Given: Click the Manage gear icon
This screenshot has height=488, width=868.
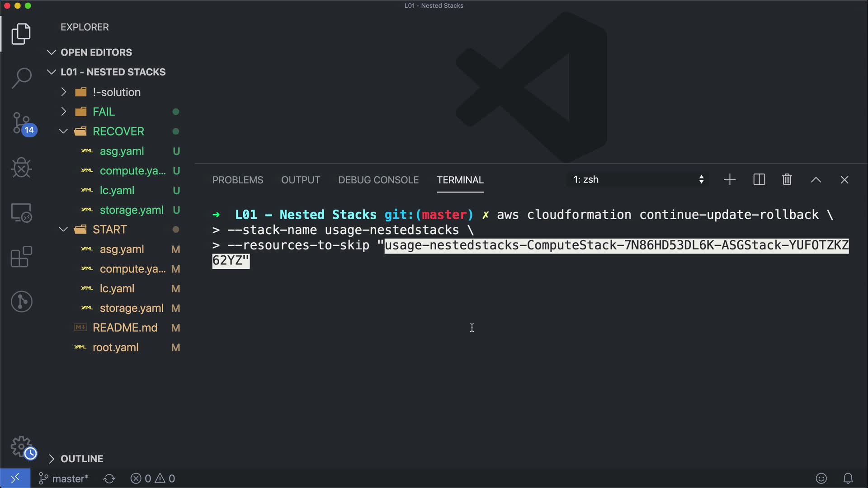Looking at the screenshot, I should click(x=21, y=446).
